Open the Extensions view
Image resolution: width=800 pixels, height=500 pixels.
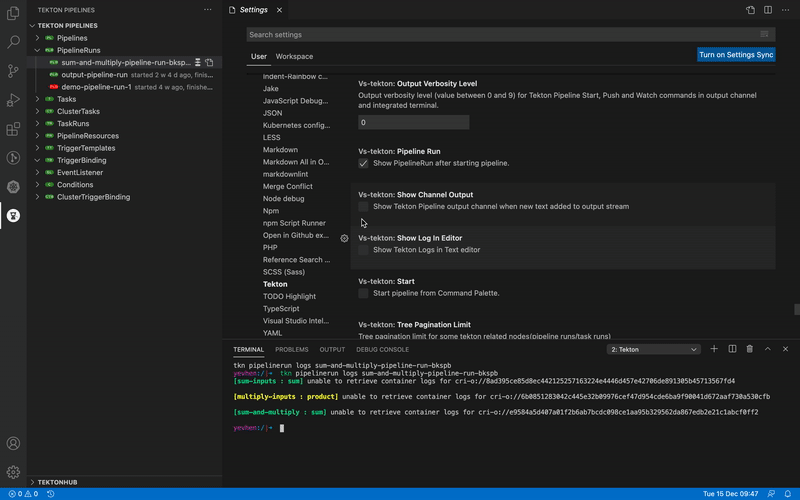(13, 129)
